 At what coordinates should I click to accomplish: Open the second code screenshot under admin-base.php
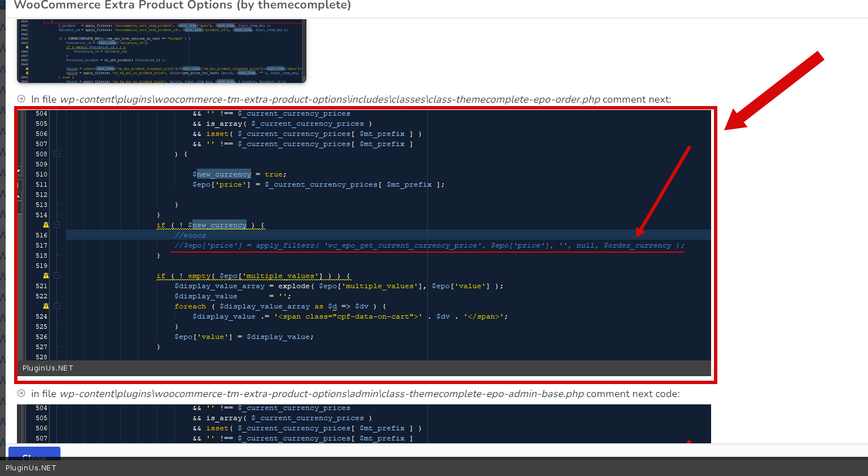[364, 423]
